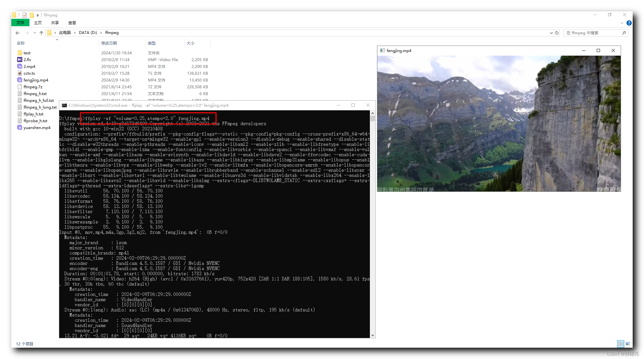
Task: Click the back navigation arrow
Action: pos(17,33)
